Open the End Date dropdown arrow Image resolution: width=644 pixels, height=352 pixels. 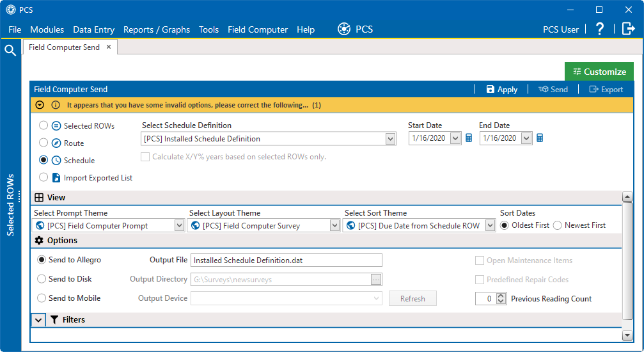click(x=526, y=138)
